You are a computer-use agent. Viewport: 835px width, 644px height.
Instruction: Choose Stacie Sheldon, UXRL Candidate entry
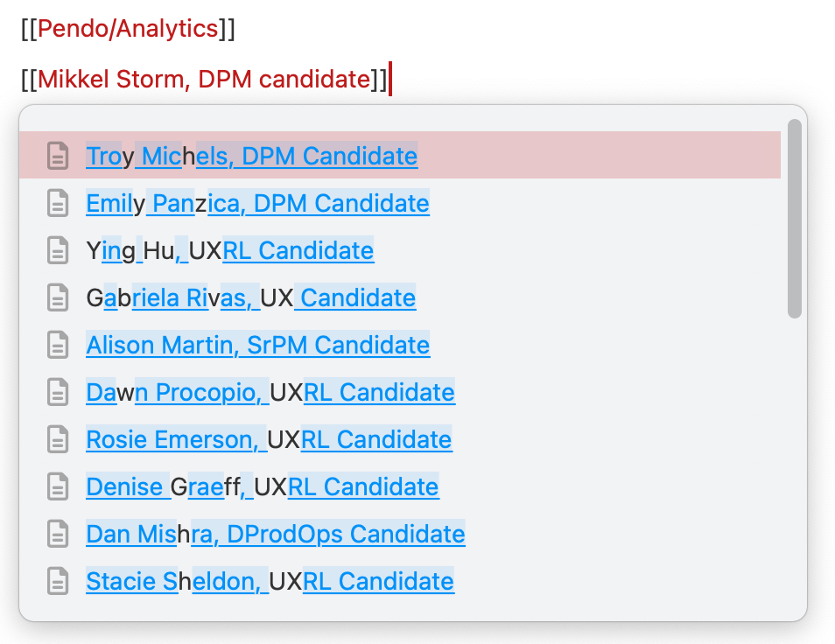point(400,581)
